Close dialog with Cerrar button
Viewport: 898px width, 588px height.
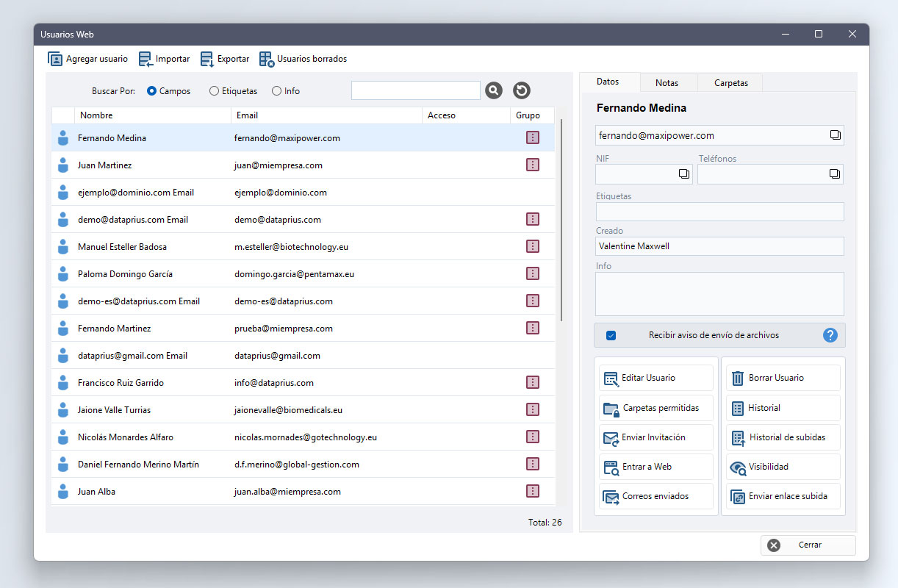point(808,545)
